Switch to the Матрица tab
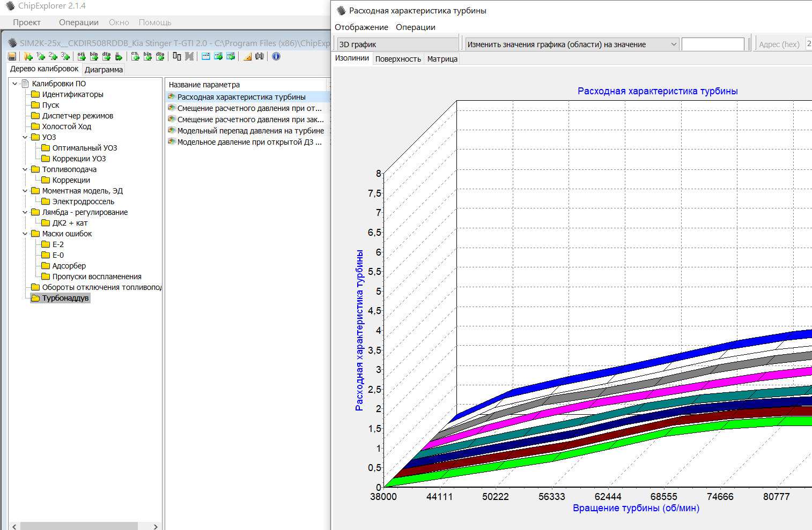Viewport: 812px width, 530px height. click(x=442, y=59)
